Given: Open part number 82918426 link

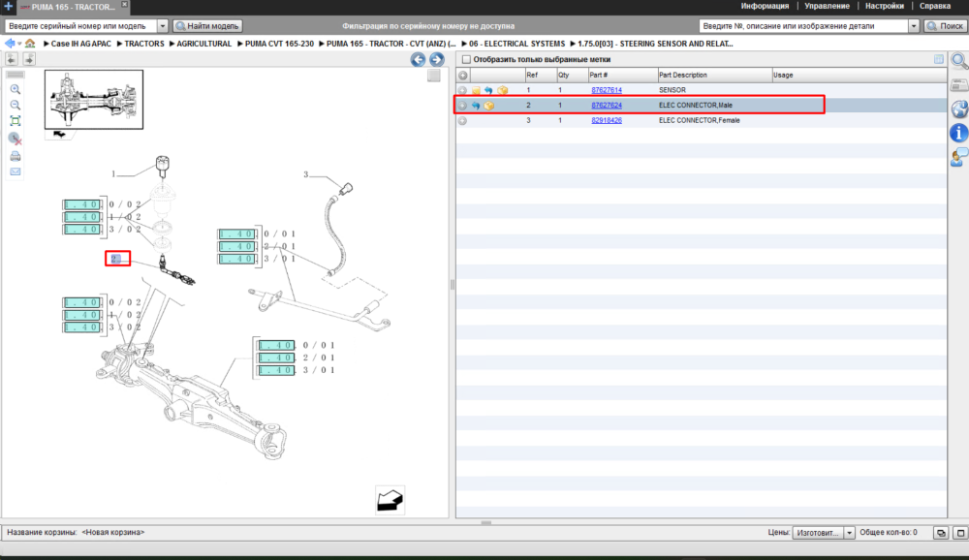Looking at the screenshot, I should click(607, 120).
